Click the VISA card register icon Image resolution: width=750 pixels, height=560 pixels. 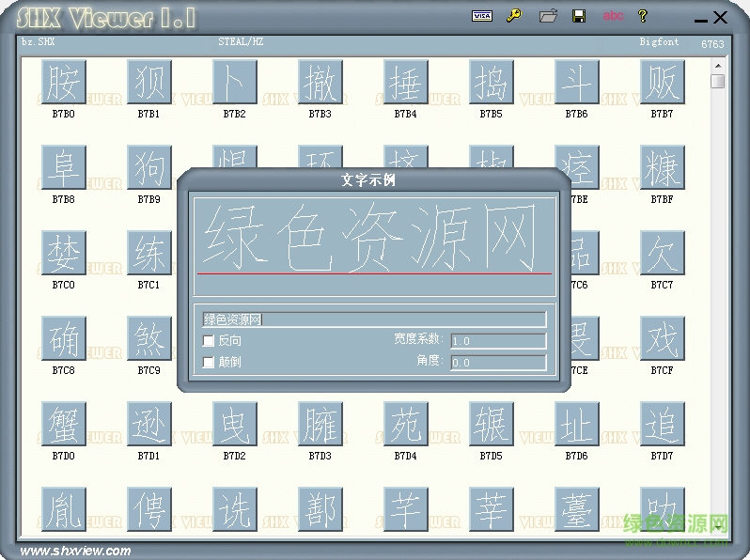click(x=481, y=16)
